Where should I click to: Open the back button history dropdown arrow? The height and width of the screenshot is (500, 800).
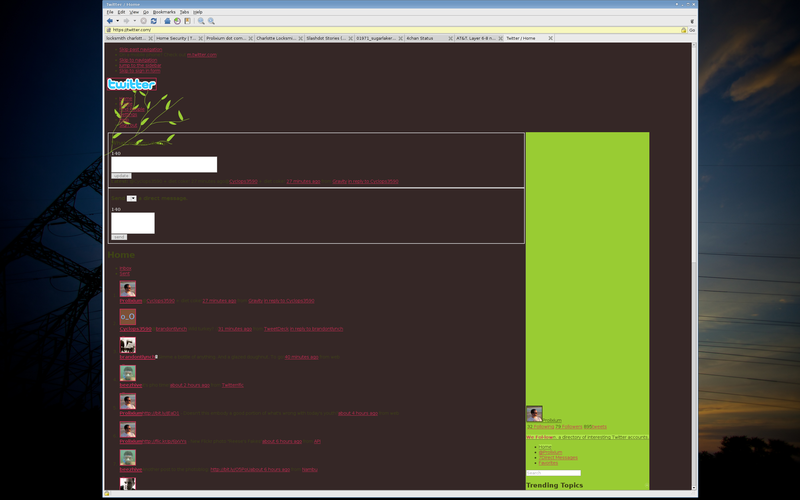(x=118, y=20)
